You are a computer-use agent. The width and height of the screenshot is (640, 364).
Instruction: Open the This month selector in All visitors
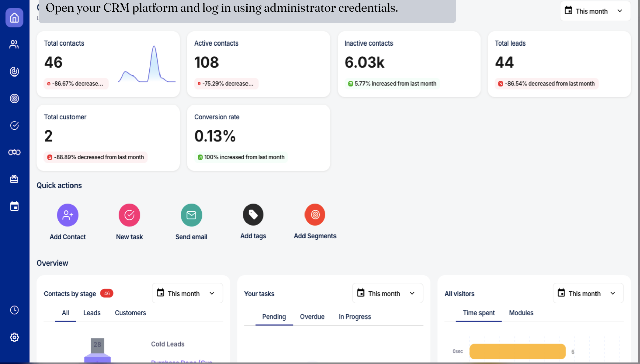pyautogui.click(x=588, y=293)
